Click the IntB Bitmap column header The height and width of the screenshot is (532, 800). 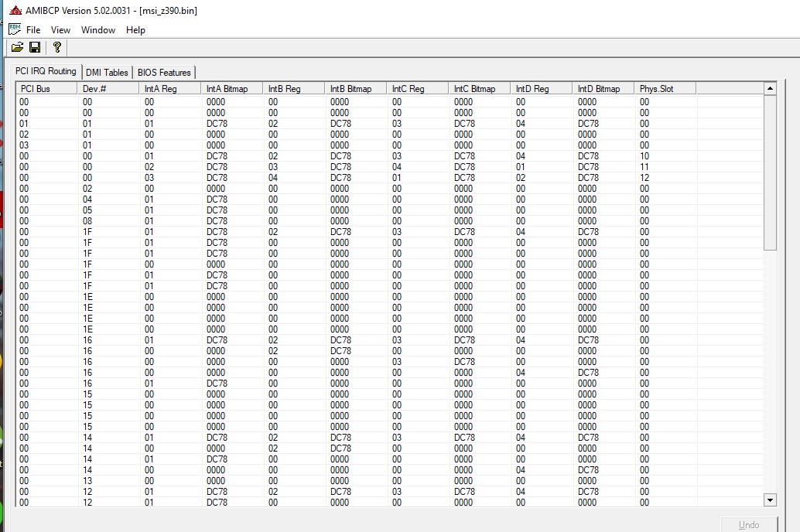pos(356,89)
